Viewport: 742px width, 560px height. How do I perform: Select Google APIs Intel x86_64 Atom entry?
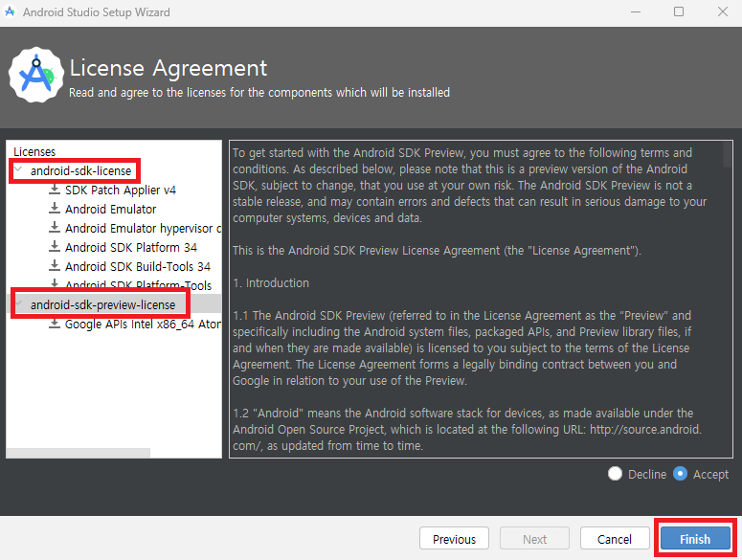coord(143,325)
